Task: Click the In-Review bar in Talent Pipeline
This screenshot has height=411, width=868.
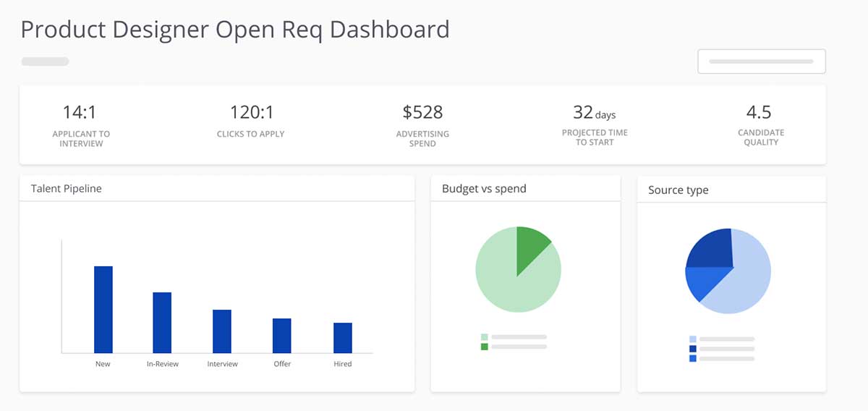Action: [x=162, y=322]
